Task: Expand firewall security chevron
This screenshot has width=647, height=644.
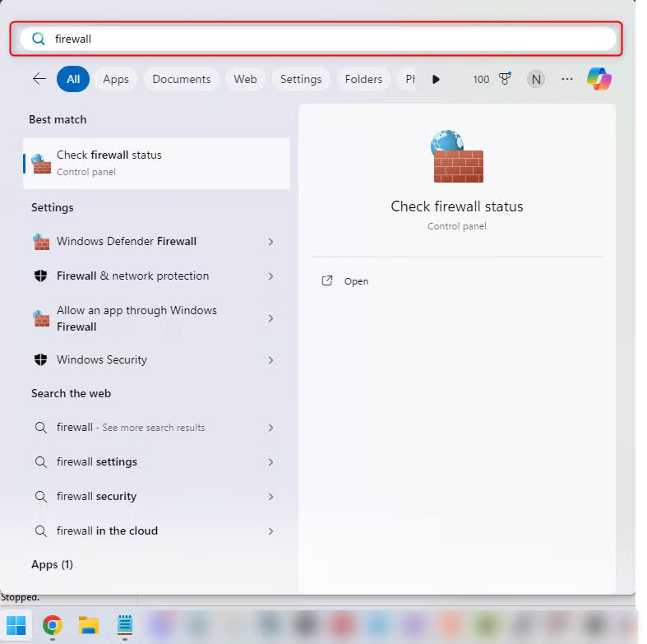Action: point(270,497)
